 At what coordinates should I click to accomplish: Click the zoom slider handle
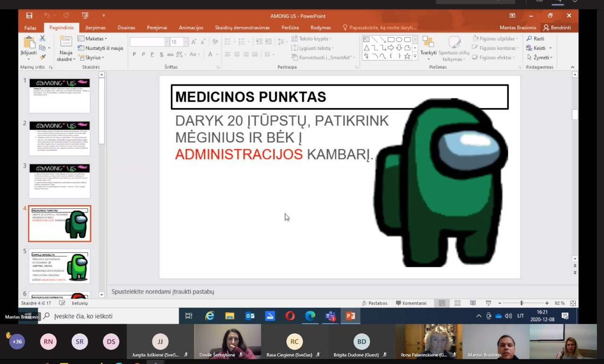click(521, 303)
